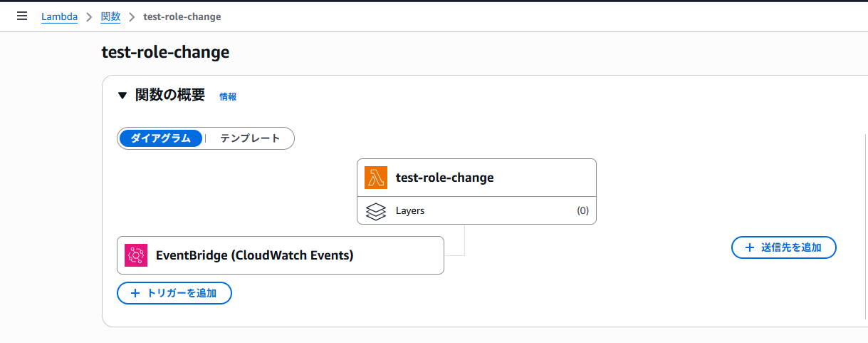868x343 pixels.
Task: Open the Layers row in the function node
Action: click(476, 211)
